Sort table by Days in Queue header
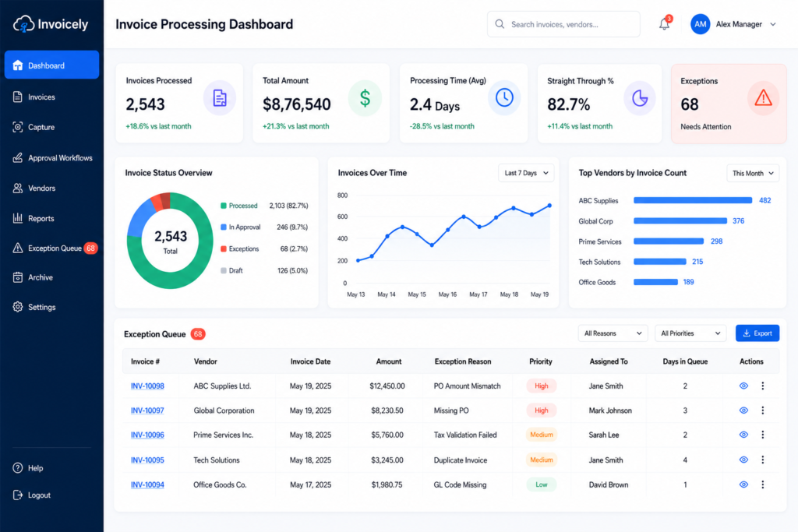 pos(685,361)
